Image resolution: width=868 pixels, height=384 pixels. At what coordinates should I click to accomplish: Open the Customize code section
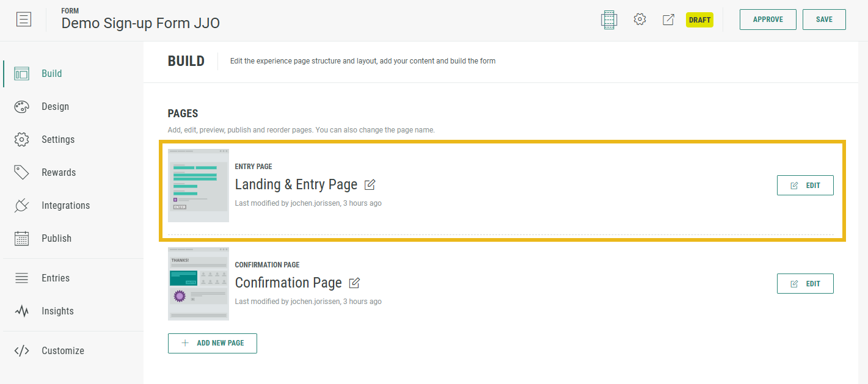tap(62, 351)
